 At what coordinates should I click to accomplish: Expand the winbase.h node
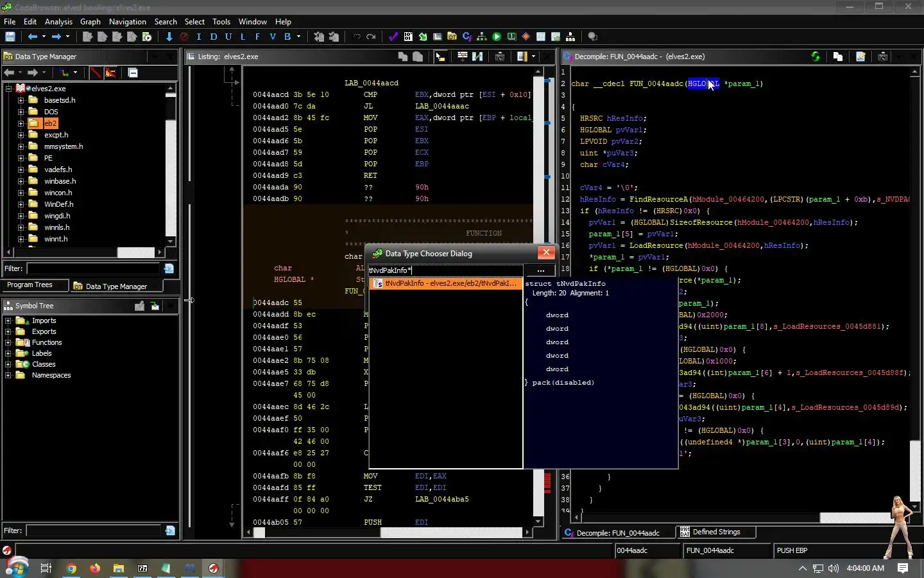coord(21,181)
